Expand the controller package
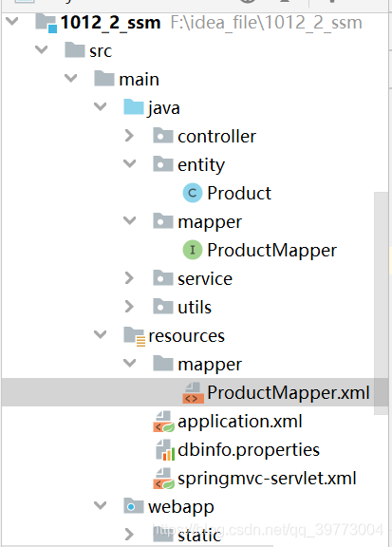The image size is (392, 547). [129, 136]
